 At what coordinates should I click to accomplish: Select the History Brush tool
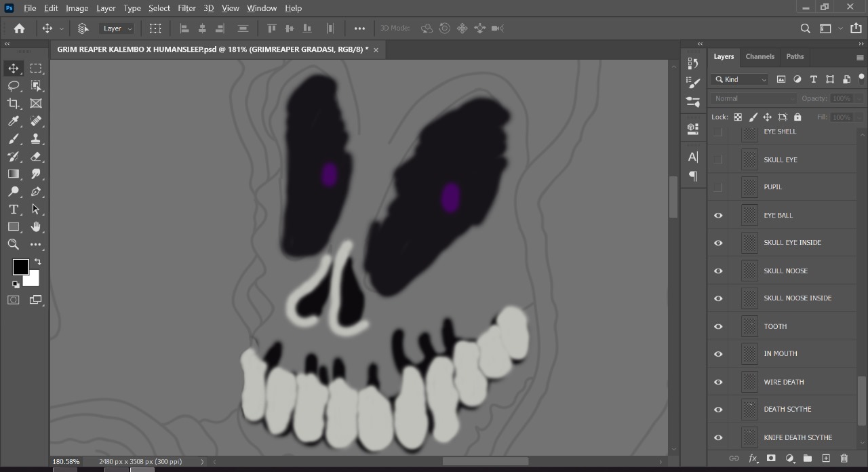(14, 157)
